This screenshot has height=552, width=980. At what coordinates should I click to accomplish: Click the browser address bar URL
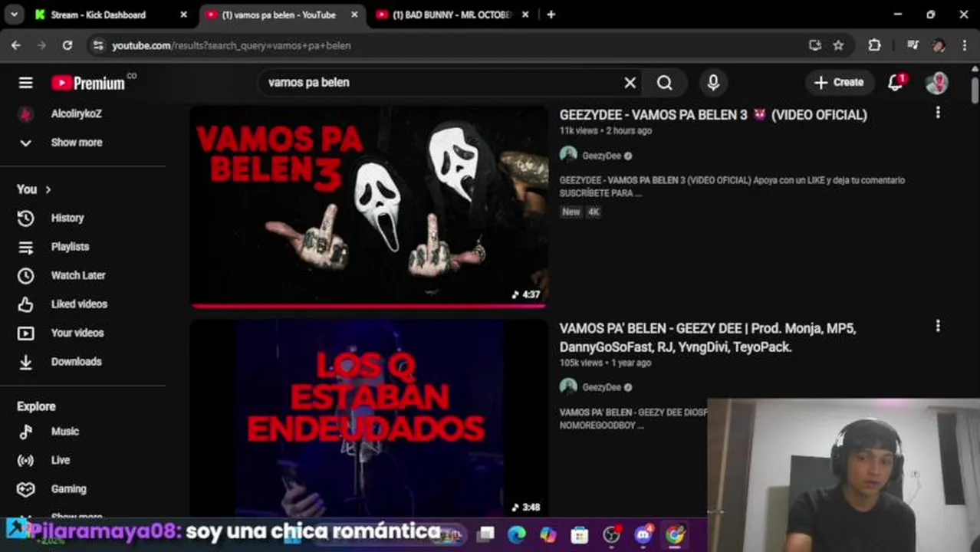[x=231, y=45]
